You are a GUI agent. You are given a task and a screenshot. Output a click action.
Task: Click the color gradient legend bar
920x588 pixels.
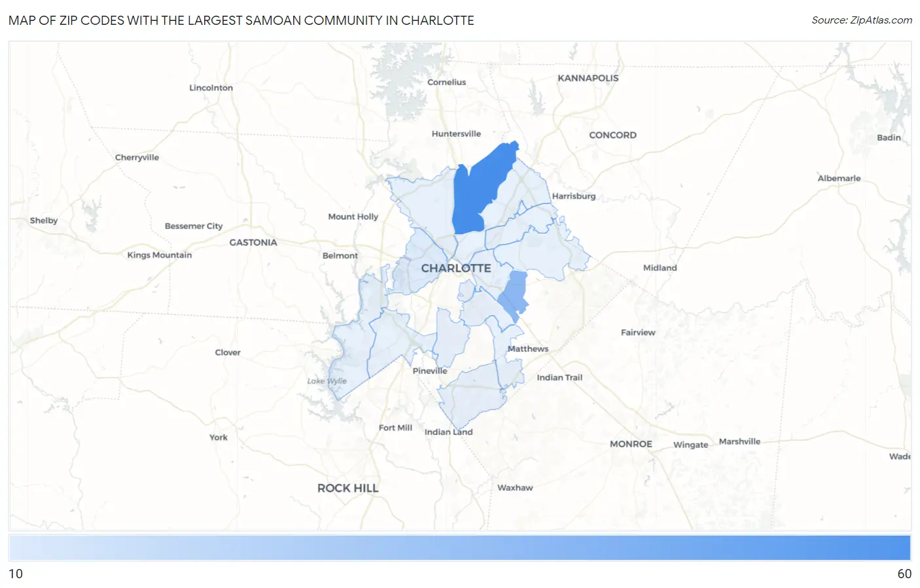(x=459, y=547)
